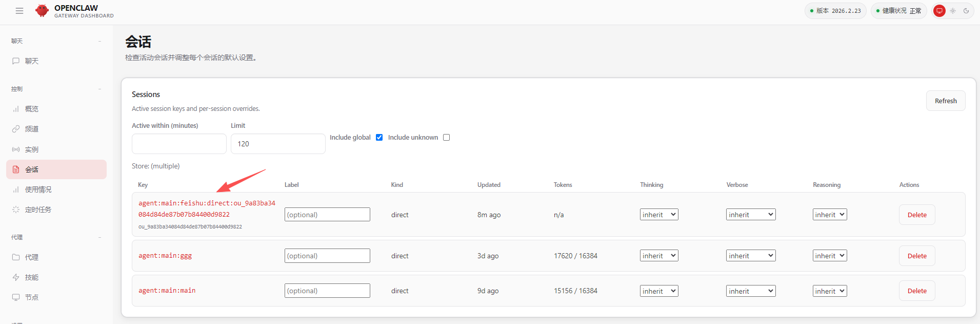Open 定时任务 scheduled tasks page

point(56,209)
